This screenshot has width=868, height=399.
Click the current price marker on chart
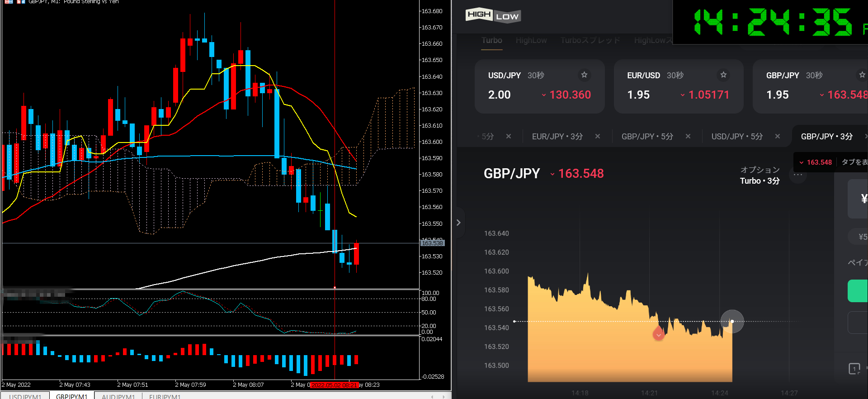coord(732,321)
